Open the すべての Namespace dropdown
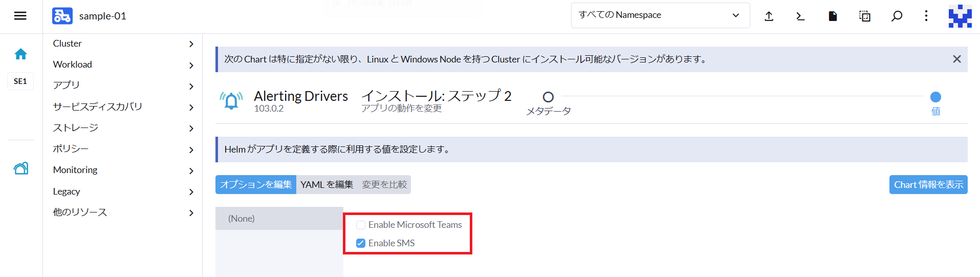Image resolution: width=980 pixels, height=277 pixels. tap(660, 15)
